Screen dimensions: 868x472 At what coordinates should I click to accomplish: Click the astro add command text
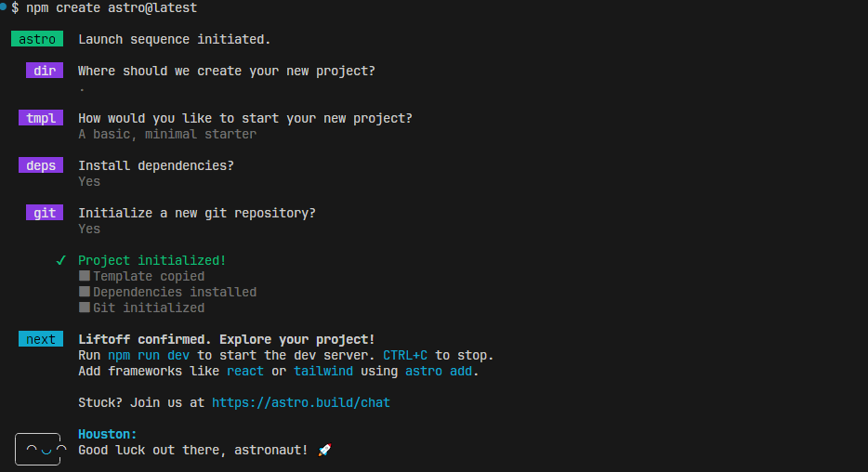pyautogui.click(x=439, y=371)
